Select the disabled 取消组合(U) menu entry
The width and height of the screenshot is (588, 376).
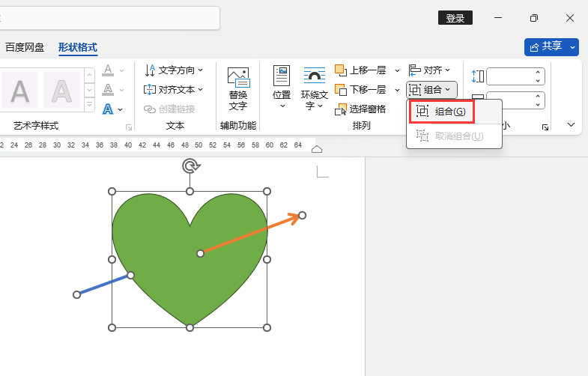(x=454, y=136)
